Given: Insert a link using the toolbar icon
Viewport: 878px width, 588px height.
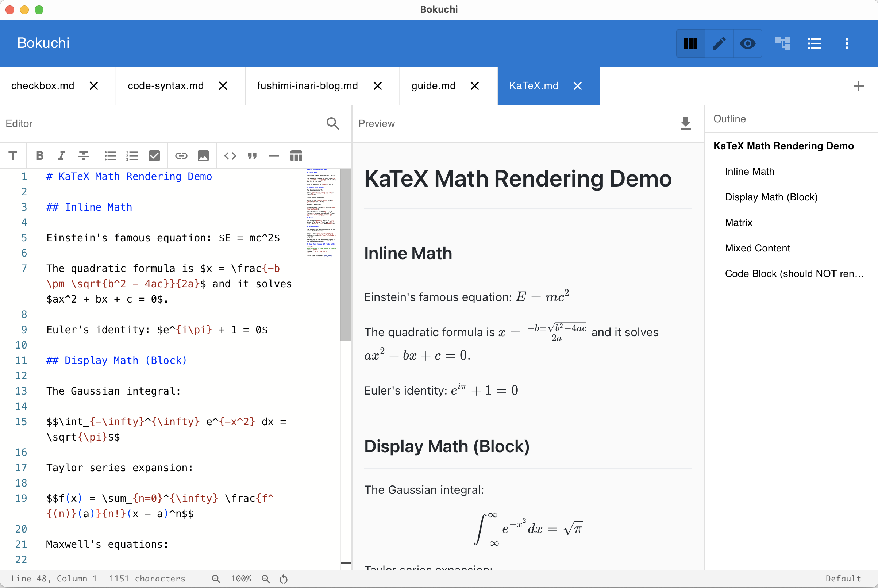Looking at the screenshot, I should (x=181, y=155).
